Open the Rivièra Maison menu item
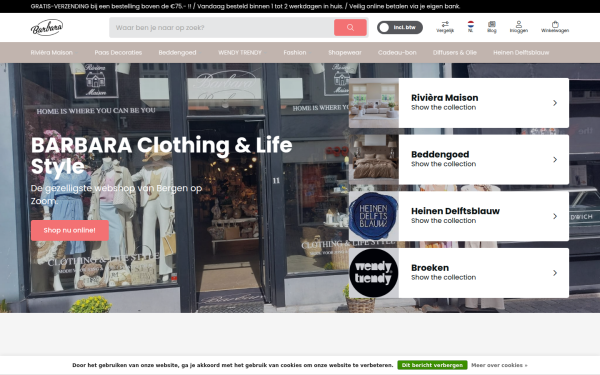600x375 pixels. (52, 53)
